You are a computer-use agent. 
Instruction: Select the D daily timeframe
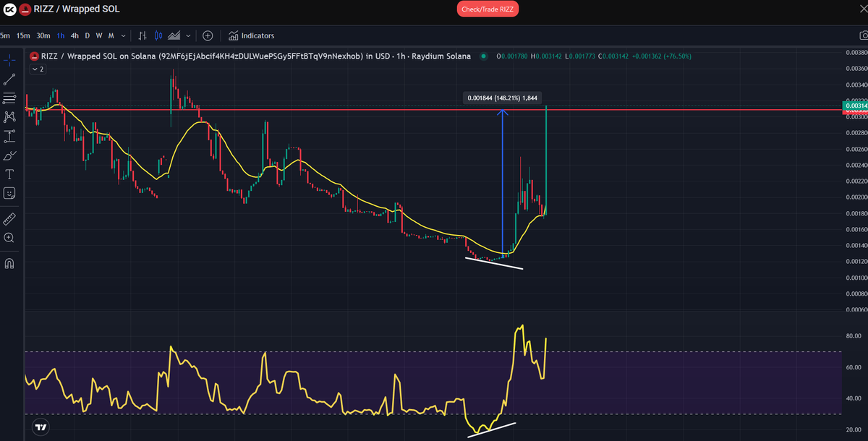click(88, 35)
